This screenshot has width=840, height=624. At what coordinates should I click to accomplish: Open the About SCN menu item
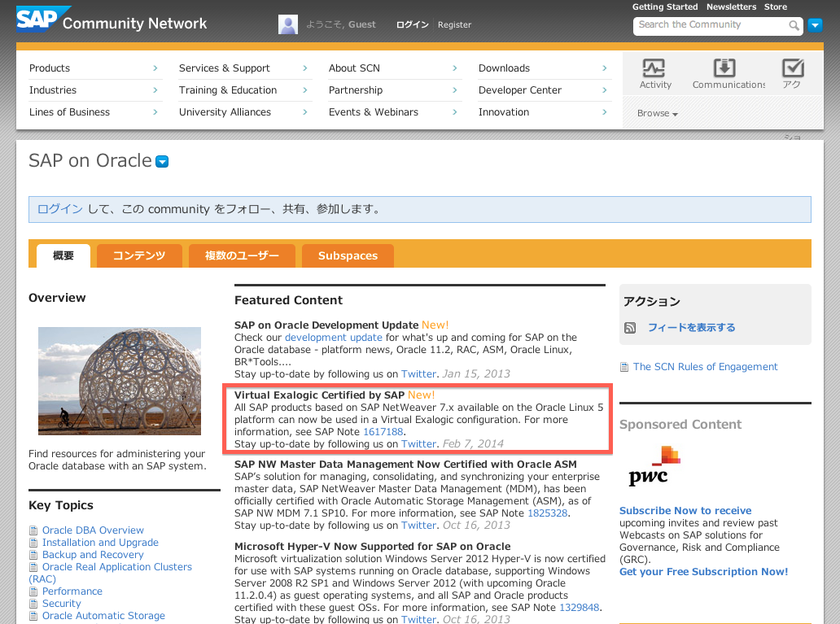click(x=354, y=68)
